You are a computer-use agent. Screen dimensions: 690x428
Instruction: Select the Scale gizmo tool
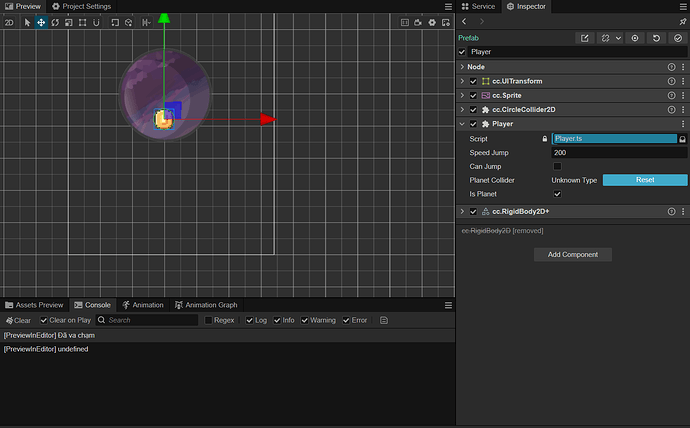pos(69,22)
